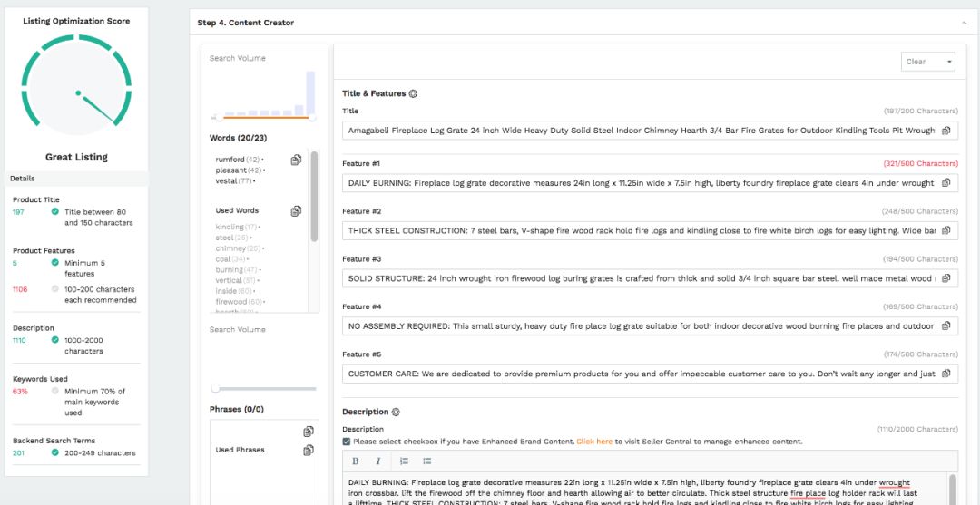The height and width of the screenshot is (505, 980).
Task: Click the Details section header
Action: point(76,179)
